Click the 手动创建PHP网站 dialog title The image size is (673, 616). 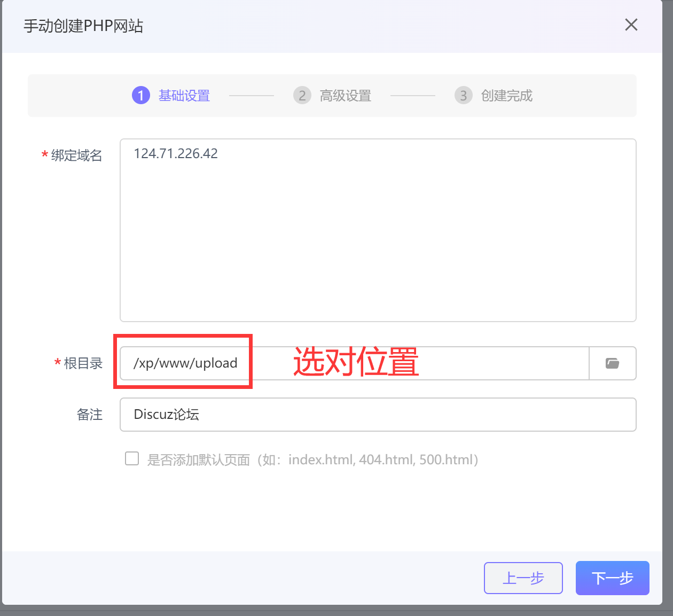coord(83,26)
